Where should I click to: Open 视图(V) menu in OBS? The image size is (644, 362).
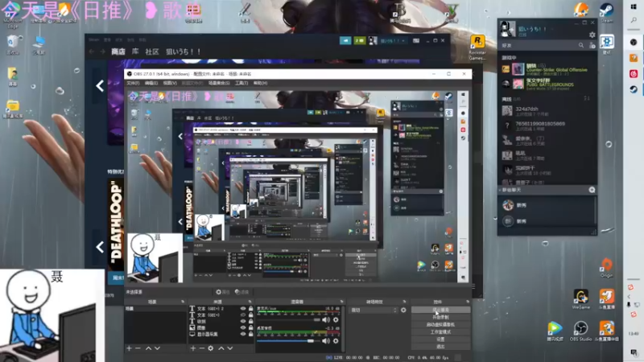click(170, 83)
